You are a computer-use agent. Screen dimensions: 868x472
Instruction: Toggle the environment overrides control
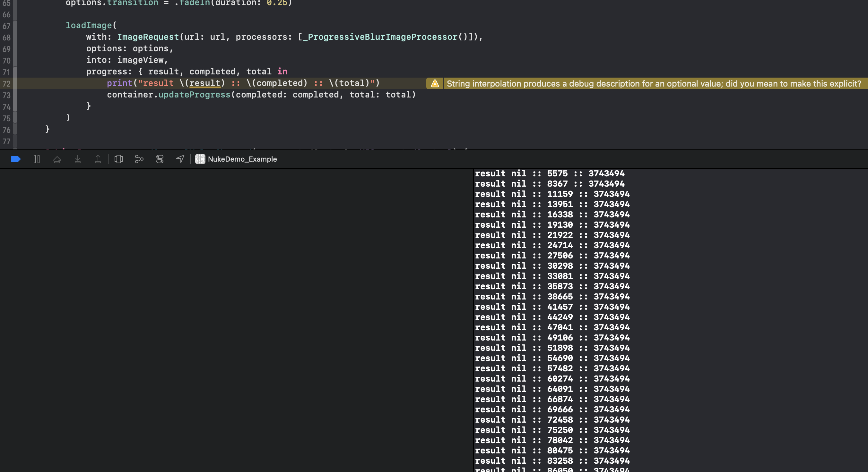coord(160,159)
